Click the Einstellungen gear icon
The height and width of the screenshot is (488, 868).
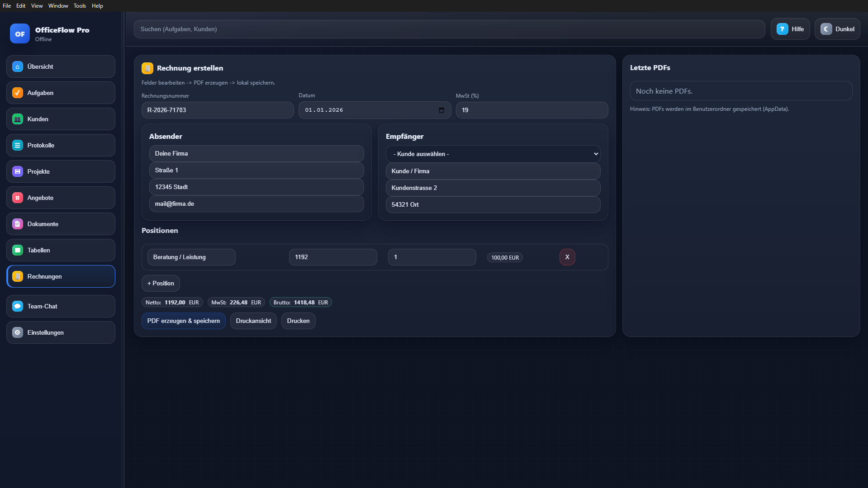(18, 332)
